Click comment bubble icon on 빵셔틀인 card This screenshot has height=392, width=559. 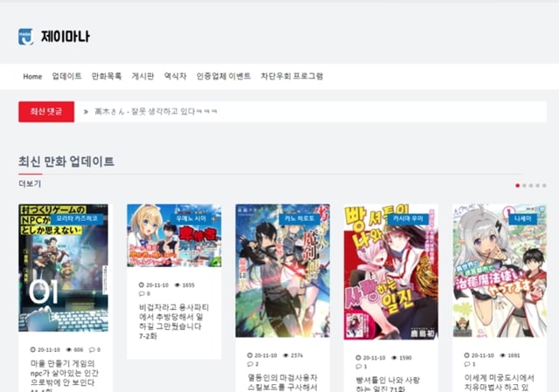358,367
